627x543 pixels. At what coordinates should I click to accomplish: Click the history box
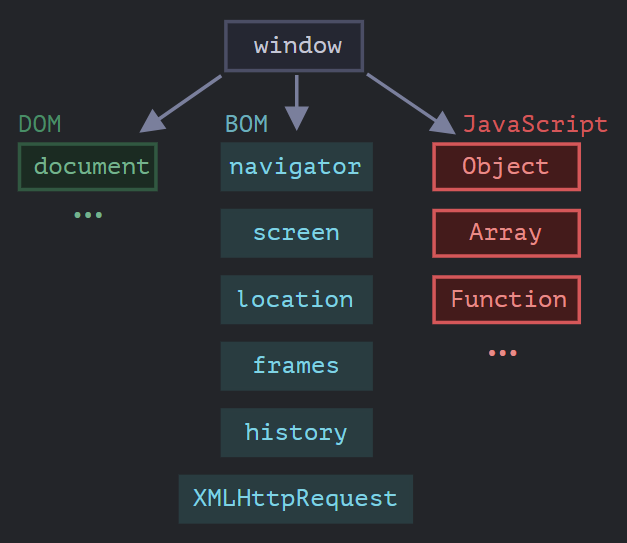point(296,432)
